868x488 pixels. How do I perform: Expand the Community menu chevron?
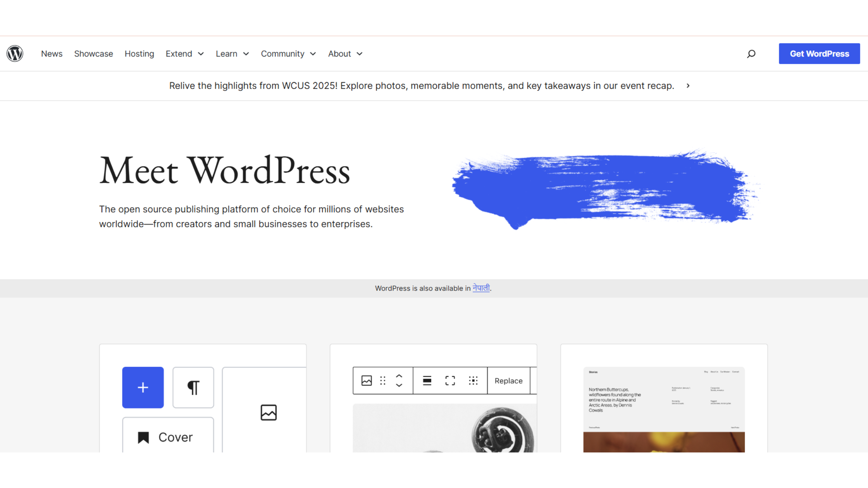[x=313, y=54]
